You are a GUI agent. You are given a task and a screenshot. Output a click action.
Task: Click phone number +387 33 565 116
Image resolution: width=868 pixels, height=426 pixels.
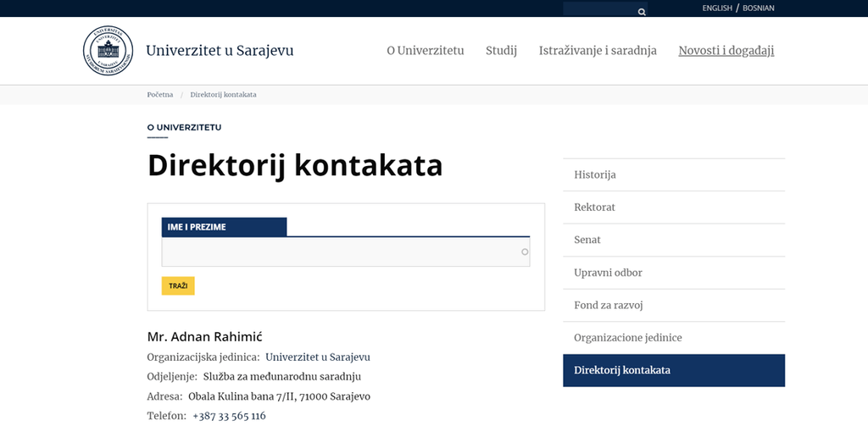tap(229, 416)
